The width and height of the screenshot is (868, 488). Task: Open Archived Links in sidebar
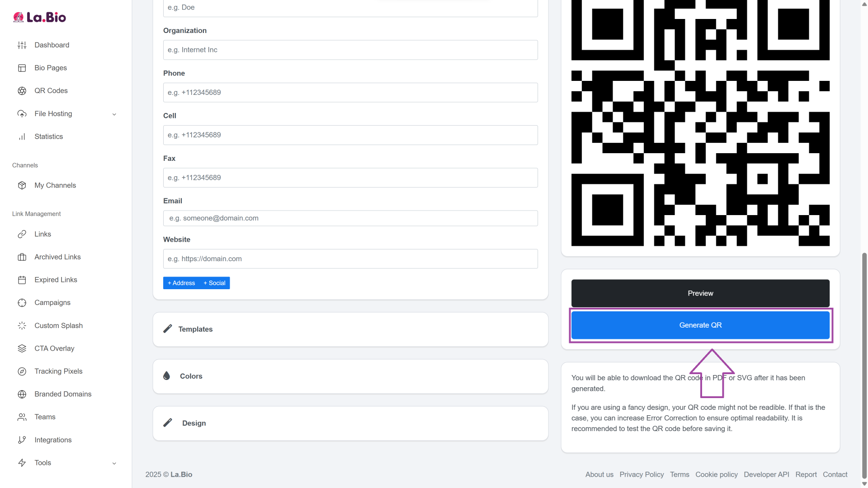tap(57, 257)
